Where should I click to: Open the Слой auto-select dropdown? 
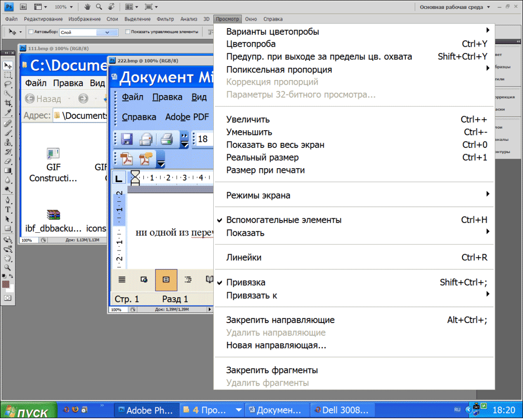(x=107, y=32)
